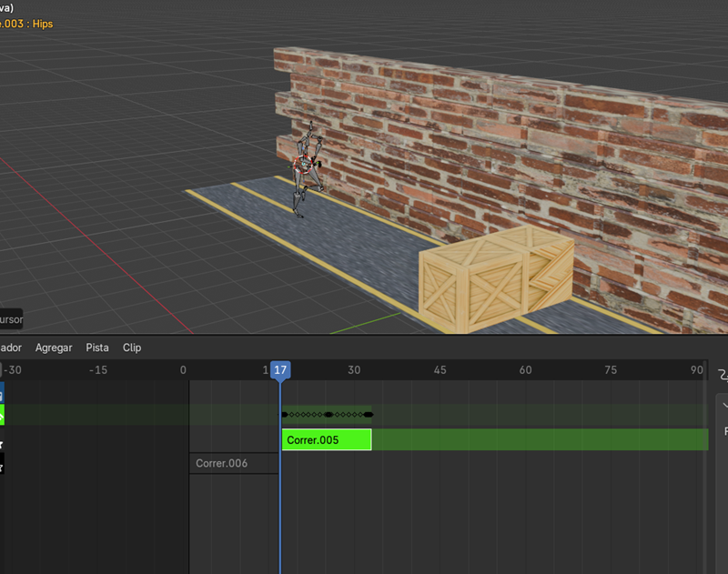Click the Cursor overlay button in the viewport
The height and width of the screenshot is (574, 728).
[x=11, y=318]
